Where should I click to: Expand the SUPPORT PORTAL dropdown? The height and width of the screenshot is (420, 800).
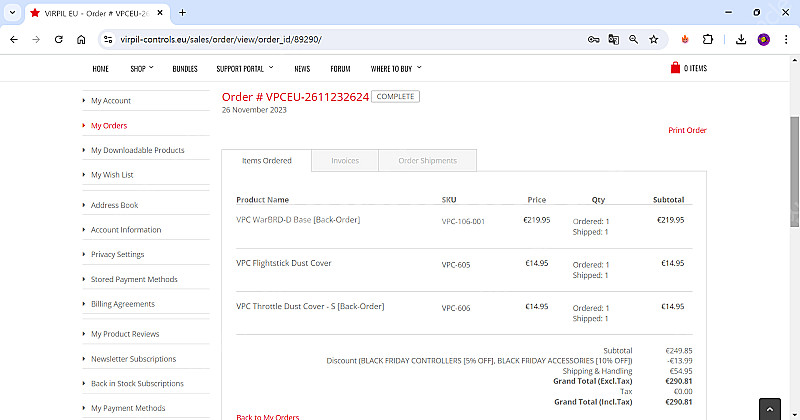pos(244,68)
